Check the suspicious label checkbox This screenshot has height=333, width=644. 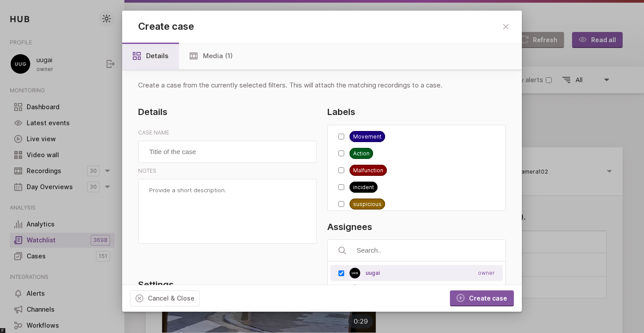(x=341, y=204)
